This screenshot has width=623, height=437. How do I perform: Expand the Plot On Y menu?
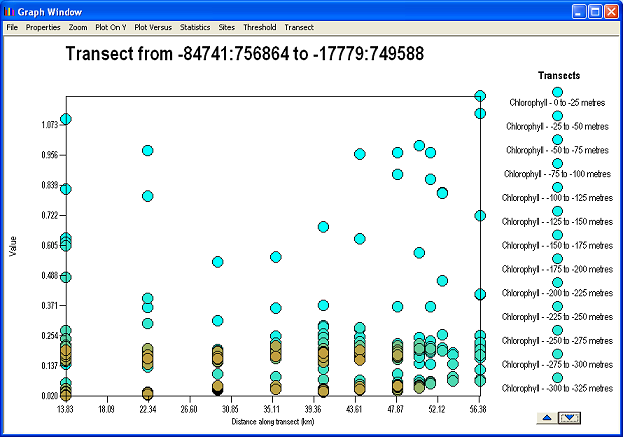111,27
